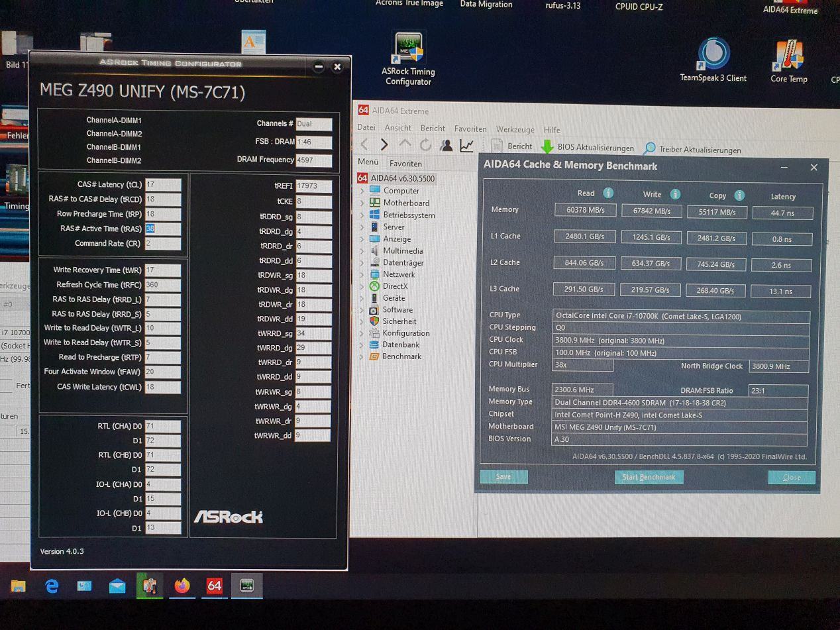Select Server tree item
840x630 pixels.
pyautogui.click(x=394, y=227)
